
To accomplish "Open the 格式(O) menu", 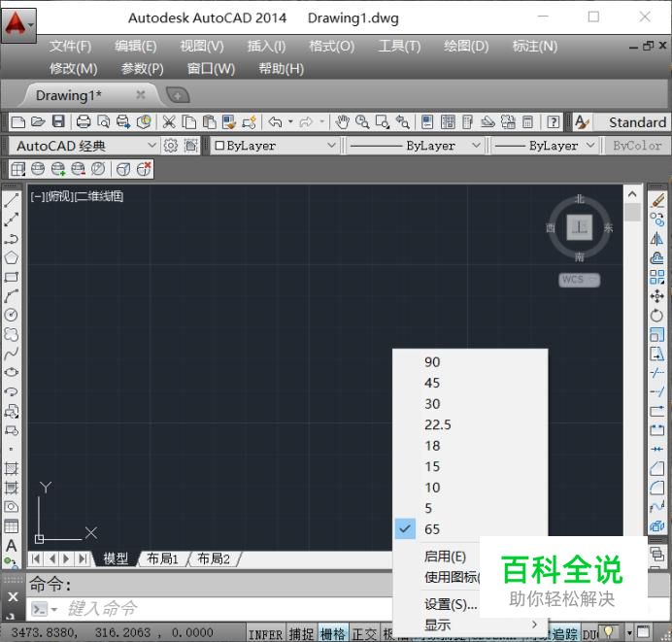I will tap(332, 46).
